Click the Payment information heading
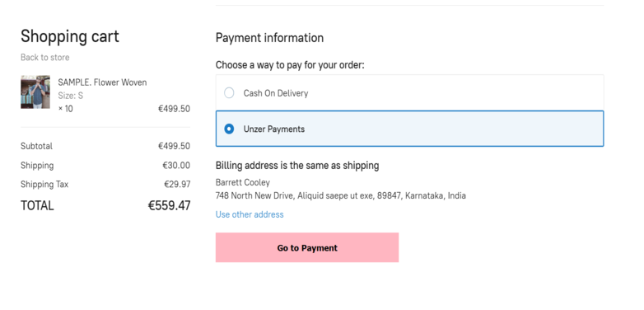 (269, 38)
